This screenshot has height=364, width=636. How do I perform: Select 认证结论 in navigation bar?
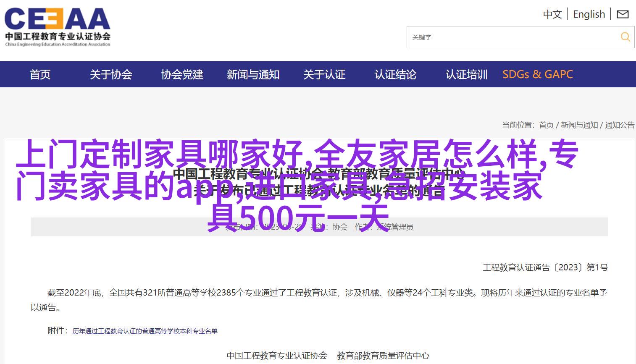tap(395, 75)
